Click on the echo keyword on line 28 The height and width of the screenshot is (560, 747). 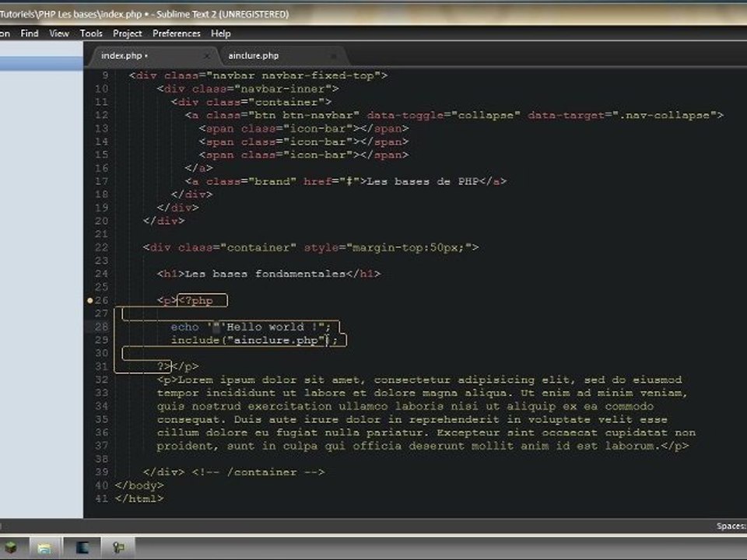pos(185,327)
